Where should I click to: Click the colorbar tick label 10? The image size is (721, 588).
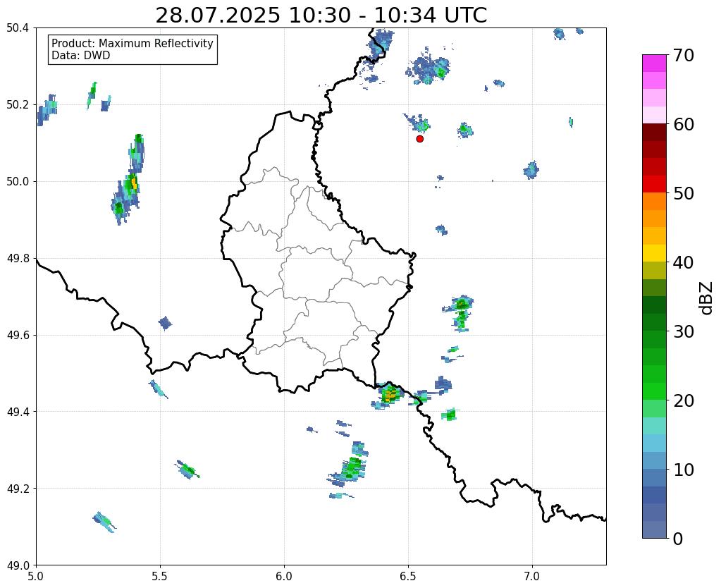[x=684, y=470]
